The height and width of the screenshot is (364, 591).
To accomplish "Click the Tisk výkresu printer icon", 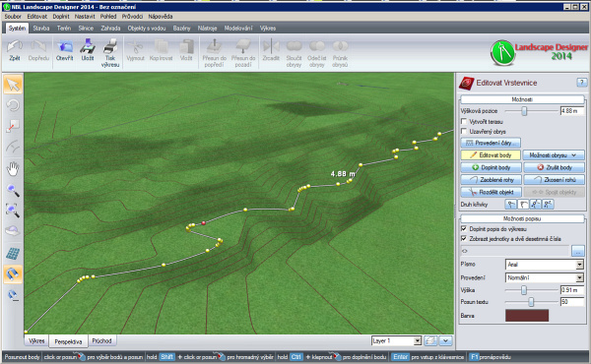I will [x=110, y=46].
